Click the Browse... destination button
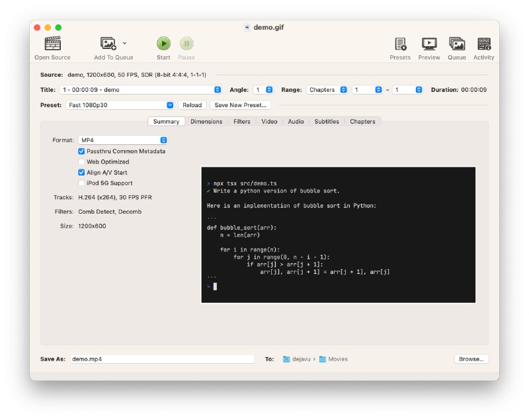The width and height of the screenshot is (529, 420). click(471, 359)
